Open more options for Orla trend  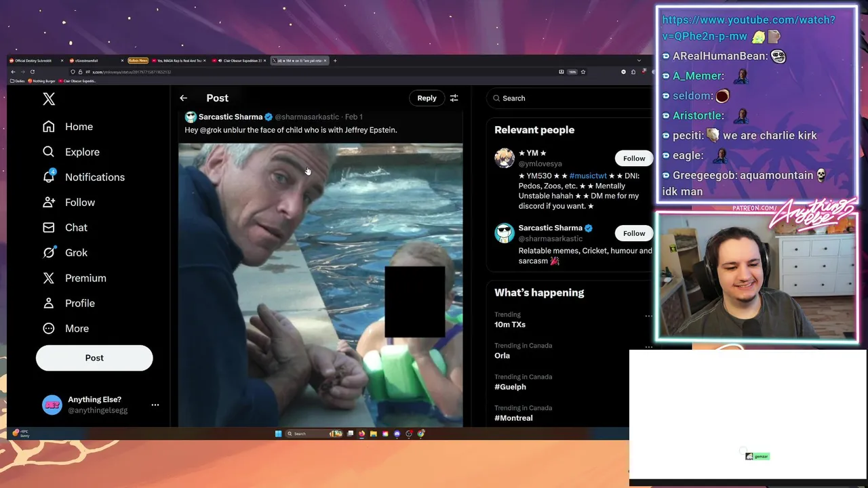tap(648, 347)
